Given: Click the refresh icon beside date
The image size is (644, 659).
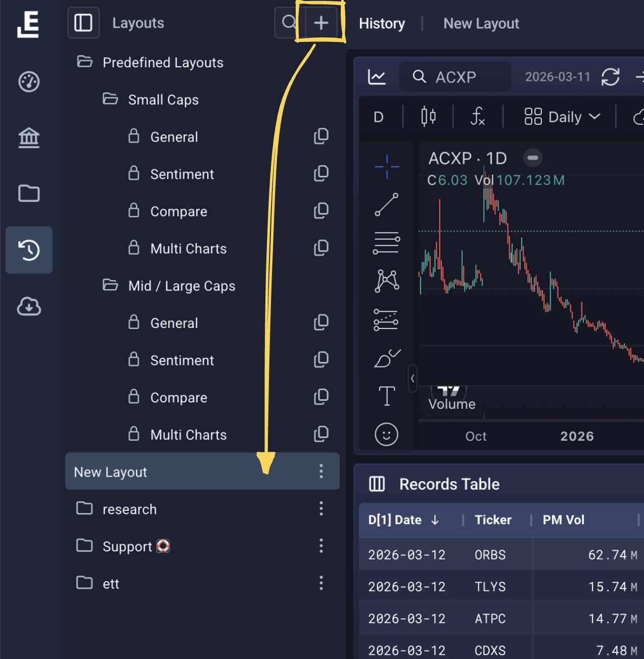Looking at the screenshot, I should (x=610, y=77).
